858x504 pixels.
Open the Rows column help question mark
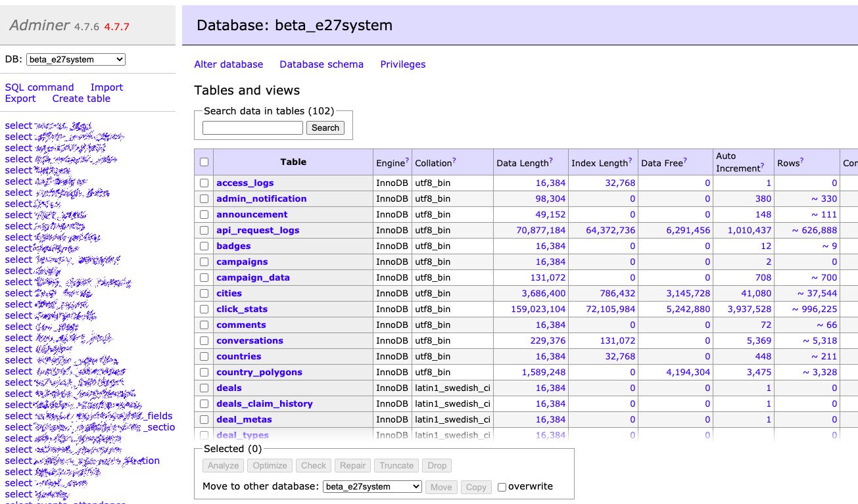(x=802, y=161)
